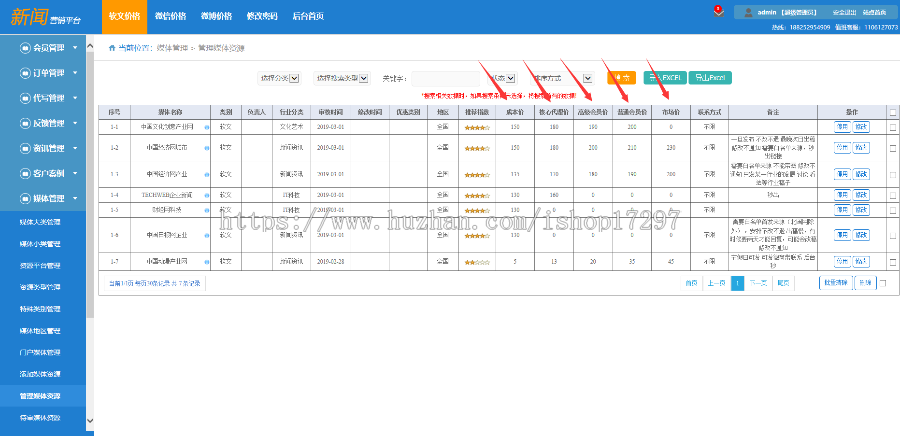Click the blue info icon in row 1-4
The height and width of the screenshot is (436, 900).
tap(207, 194)
